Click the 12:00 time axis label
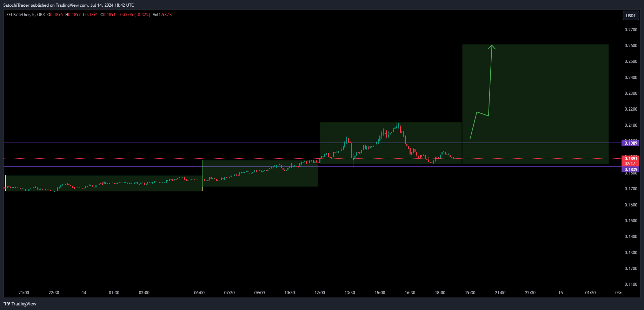 point(320,293)
